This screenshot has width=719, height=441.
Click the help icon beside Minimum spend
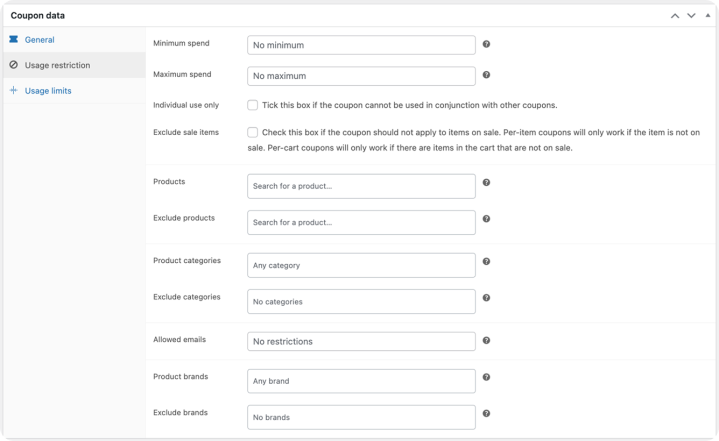tap(486, 45)
